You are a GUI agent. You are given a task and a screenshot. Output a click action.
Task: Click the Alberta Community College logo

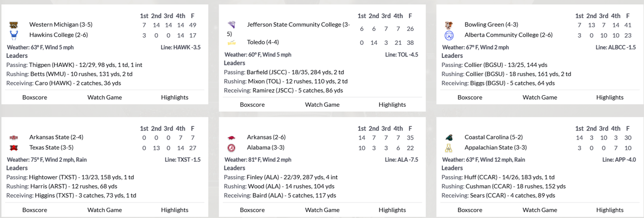click(449, 35)
